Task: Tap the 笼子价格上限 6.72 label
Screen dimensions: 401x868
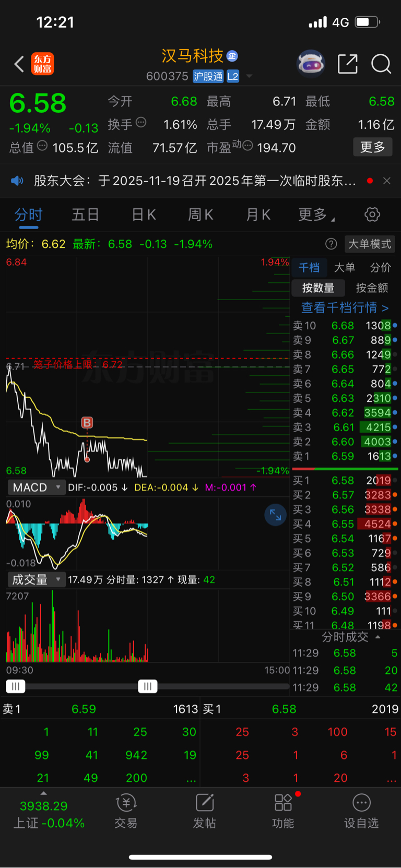Action: pos(78,364)
